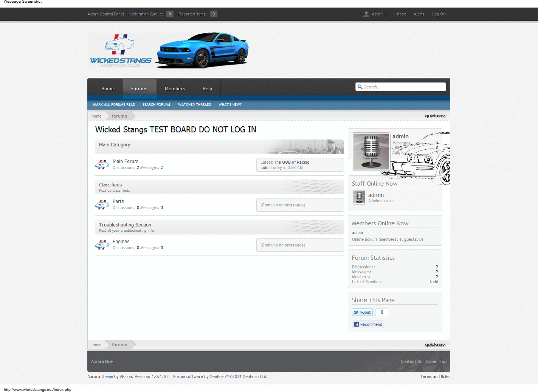Open the XenForo software link
This screenshot has width=538, height=392.
click(220, 377)
